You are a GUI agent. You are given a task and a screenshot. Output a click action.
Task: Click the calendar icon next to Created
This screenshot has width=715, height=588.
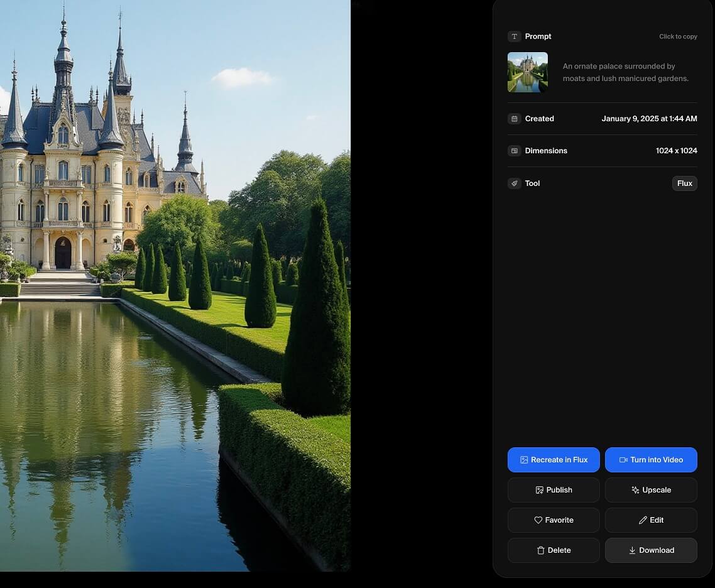click(514, 119)
